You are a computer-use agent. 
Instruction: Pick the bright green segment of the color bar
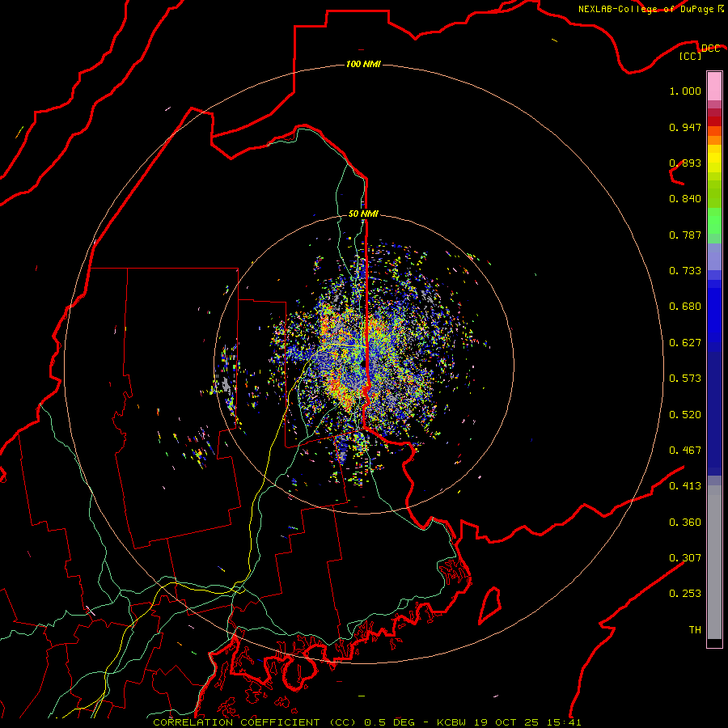click(714, 221)
